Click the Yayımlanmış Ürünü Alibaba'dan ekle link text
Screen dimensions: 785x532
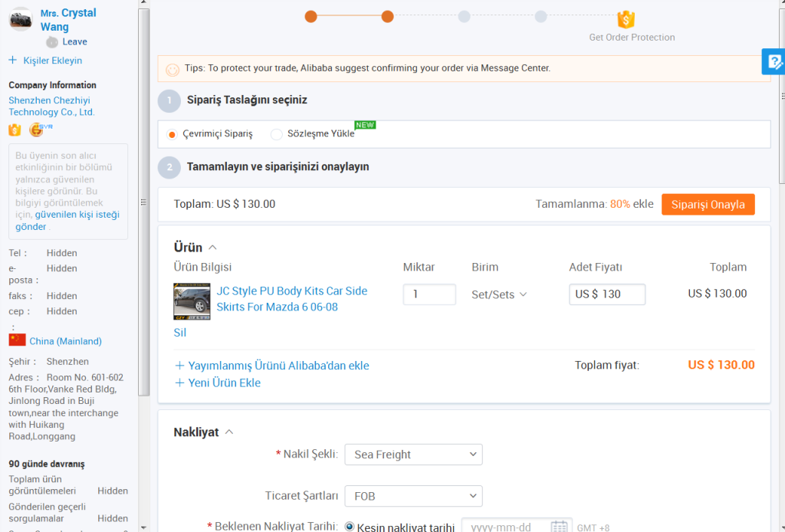pyautogui.click(x=278, y=366)
